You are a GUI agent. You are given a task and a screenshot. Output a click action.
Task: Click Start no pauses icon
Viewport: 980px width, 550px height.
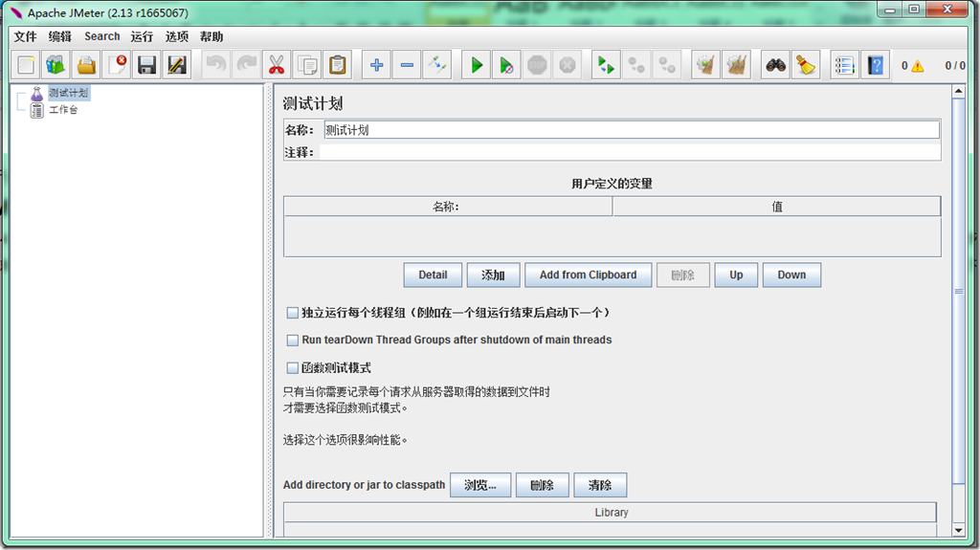(506, 65)
